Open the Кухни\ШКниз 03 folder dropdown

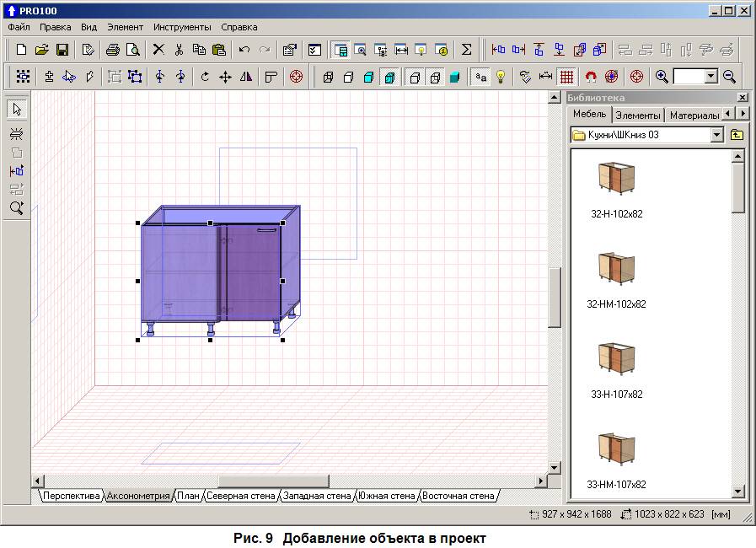click(x=717, y=135)
